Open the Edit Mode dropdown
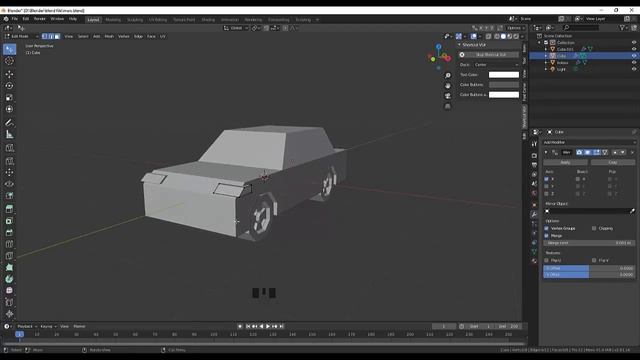640x360 pixels. (22, 36)
